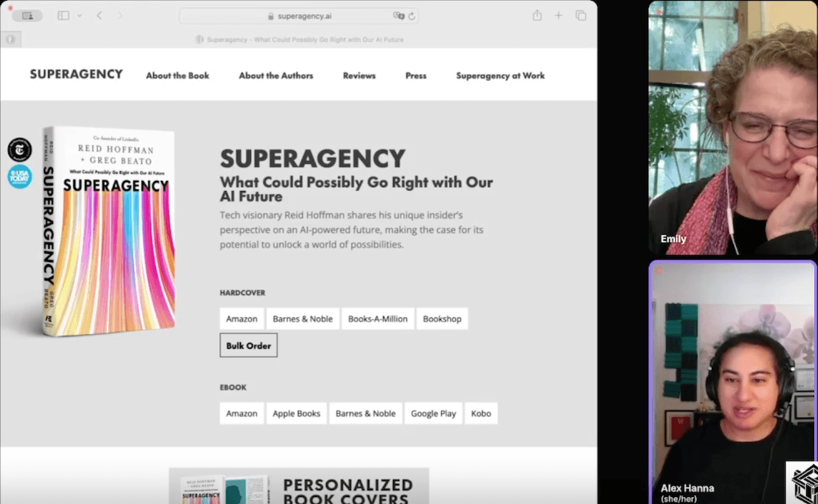Open Superagency at Work link
The height and width of the screenshot is (504, 818).
[x=500, y=76]
